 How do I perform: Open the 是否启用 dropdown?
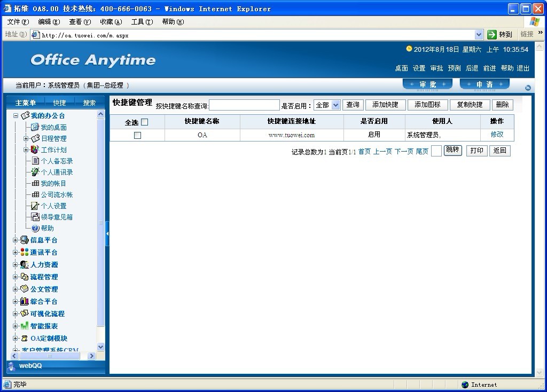(x=327, y=105)
